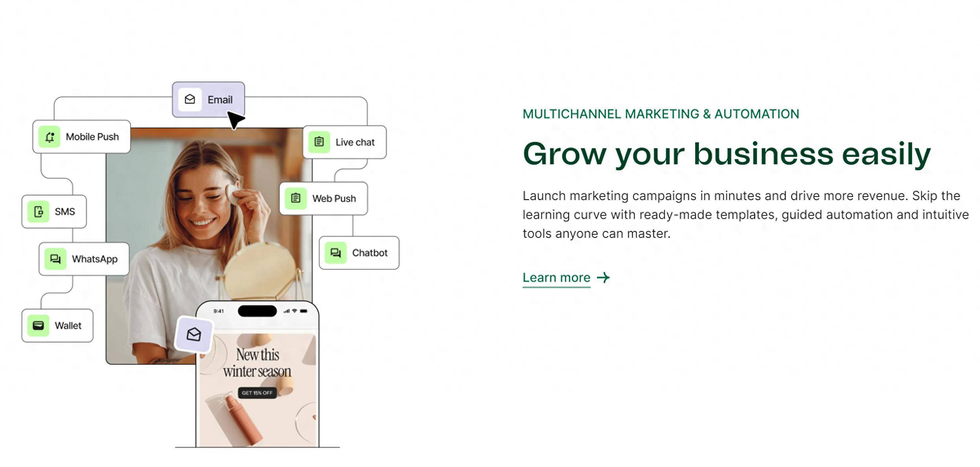Click the SMS phone icon
This screenshot has height=467, width=980.
pyautogui.click(x=39, y=211)
